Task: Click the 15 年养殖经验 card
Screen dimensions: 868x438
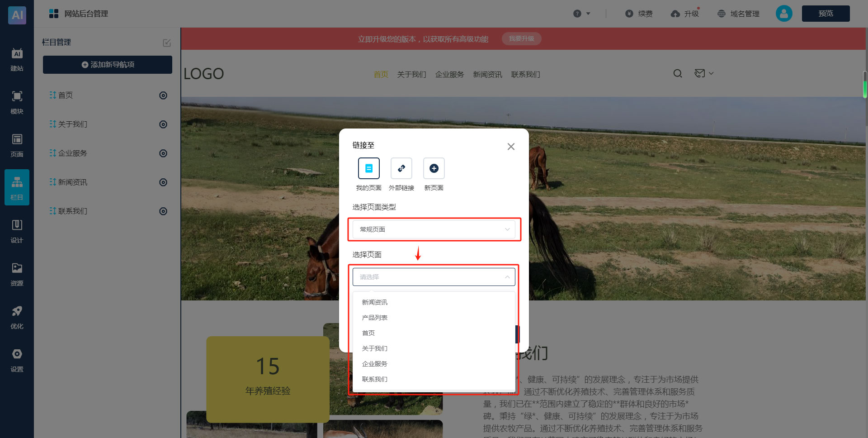Action: [x=268, y=379]
